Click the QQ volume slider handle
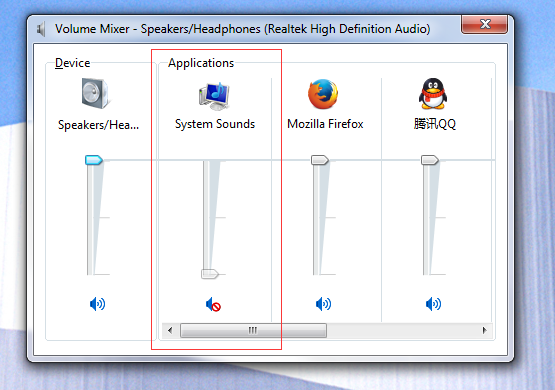 [430, 160]
